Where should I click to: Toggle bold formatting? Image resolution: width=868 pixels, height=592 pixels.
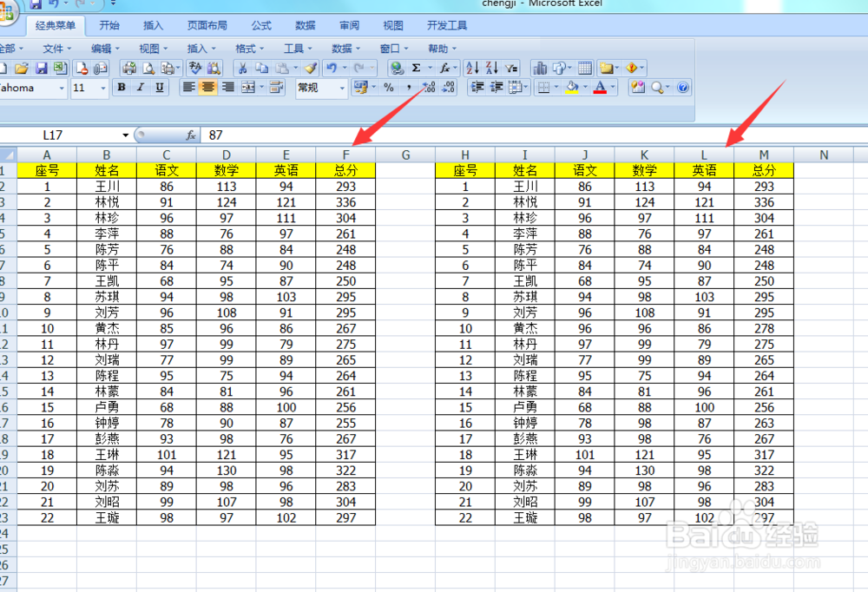point(122,88)
